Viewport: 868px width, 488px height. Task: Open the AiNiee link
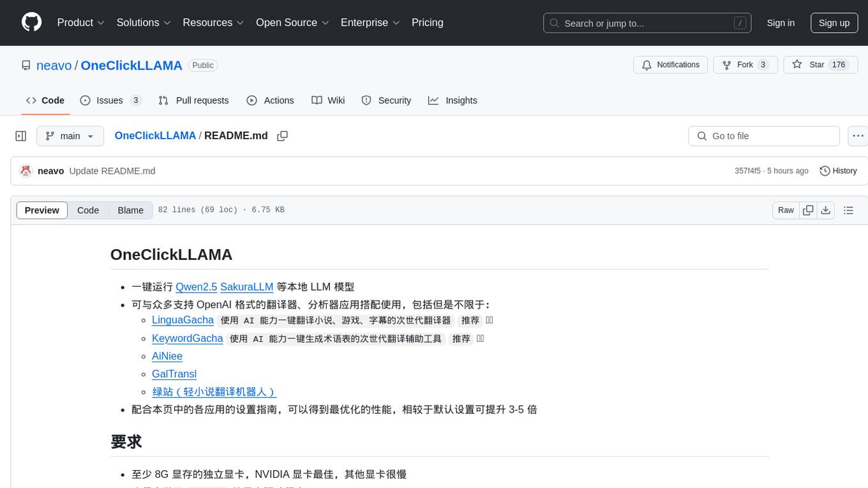pyautogui.click(x=167, y=356)
